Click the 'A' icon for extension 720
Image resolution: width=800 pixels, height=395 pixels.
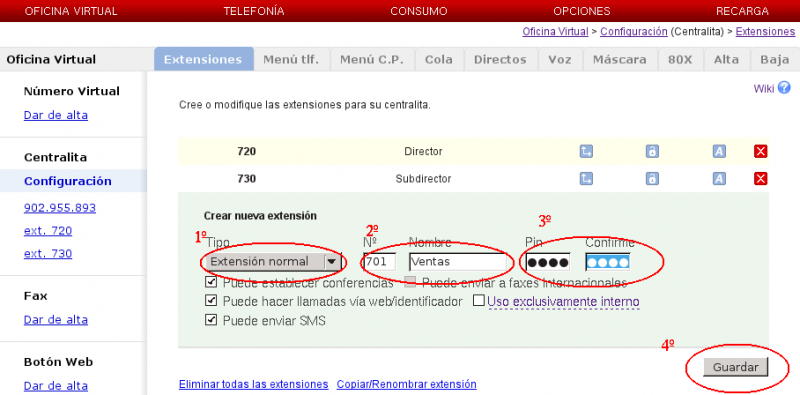point(719,151)
